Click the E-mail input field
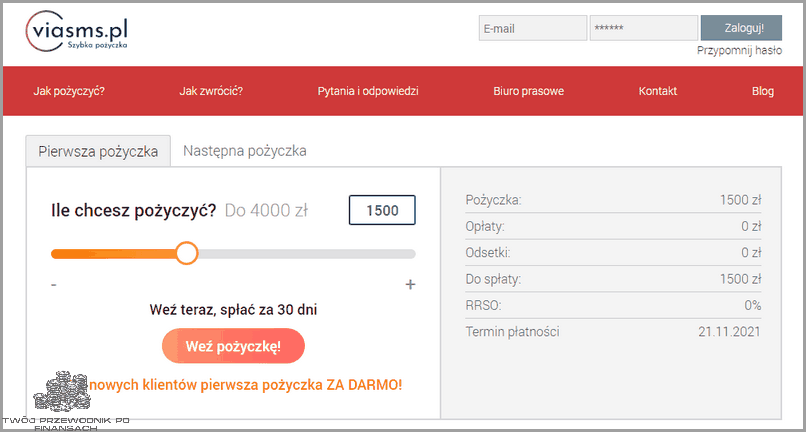Image resolution: width=806 pixels, height=432 pixels. point(533,28)
